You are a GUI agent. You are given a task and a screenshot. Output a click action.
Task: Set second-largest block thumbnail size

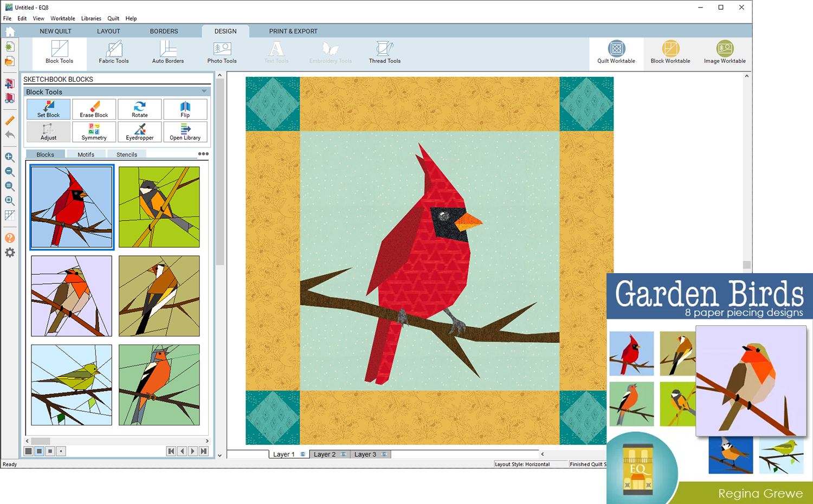tap(40, 451)
